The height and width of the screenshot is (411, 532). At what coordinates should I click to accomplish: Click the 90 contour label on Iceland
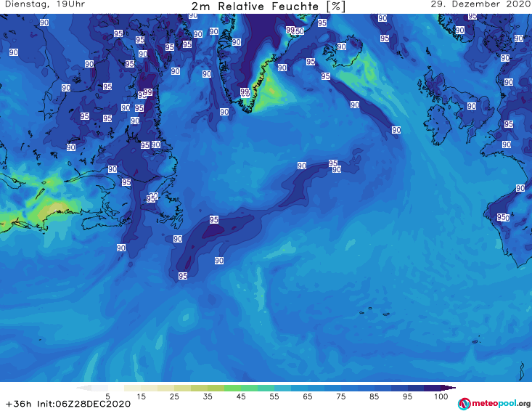point(341,46)
